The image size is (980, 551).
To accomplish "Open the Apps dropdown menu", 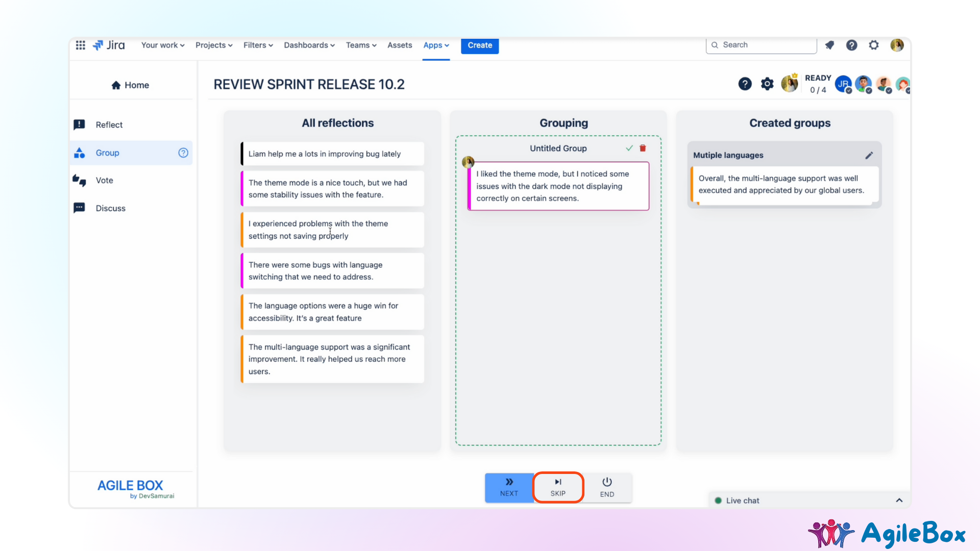I will [x=436, y=45].
